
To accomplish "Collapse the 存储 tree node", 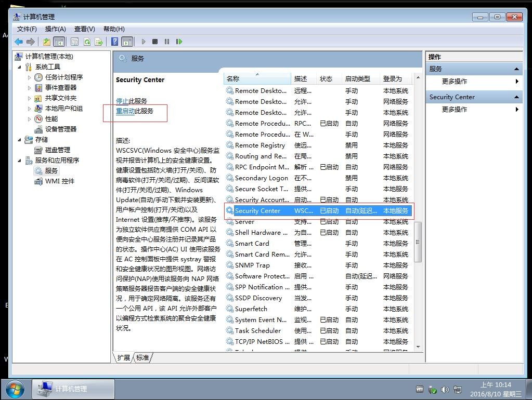I will [x=19, y=140].
